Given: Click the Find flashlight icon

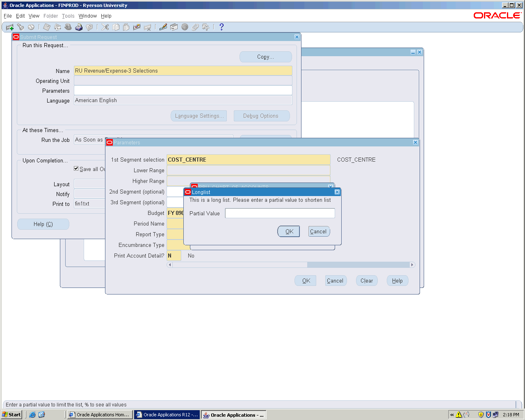Looking at the screenshot, I should point(20,27).
